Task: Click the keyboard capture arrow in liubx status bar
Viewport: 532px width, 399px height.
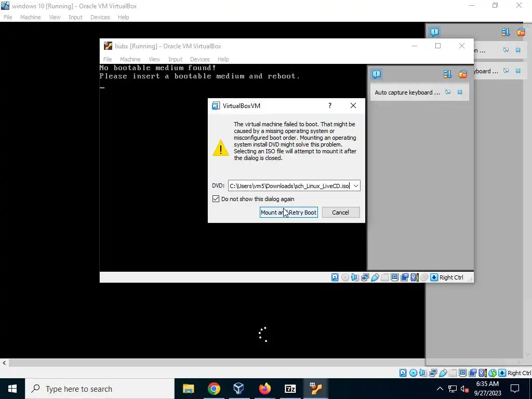Action: pyautogui.click(x=434, y=277)
